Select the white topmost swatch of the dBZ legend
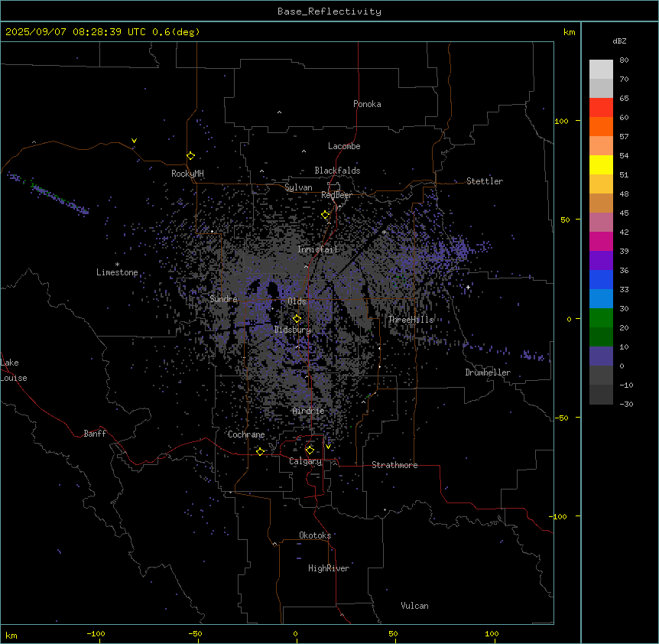Viewport: 659px width, 644px height. 601,69
